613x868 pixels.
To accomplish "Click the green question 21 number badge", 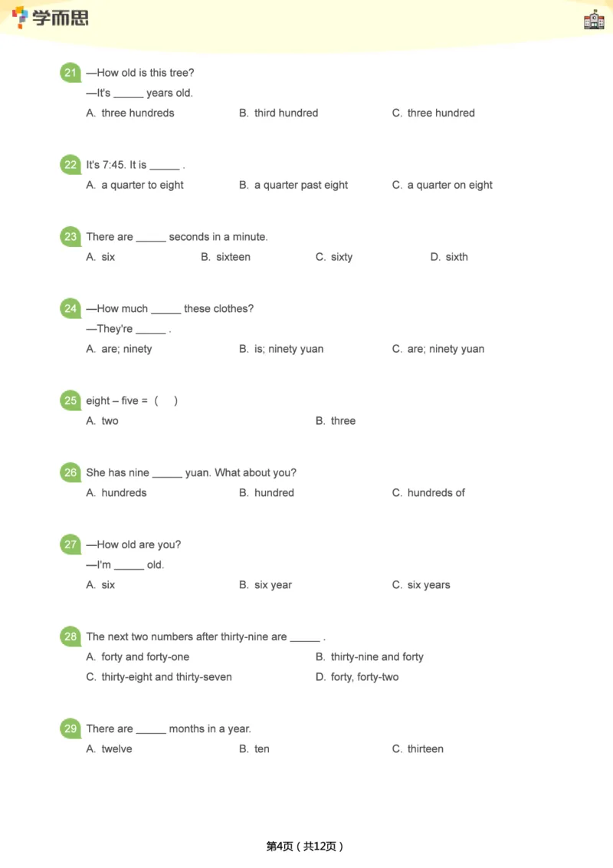I will [70, 74].
